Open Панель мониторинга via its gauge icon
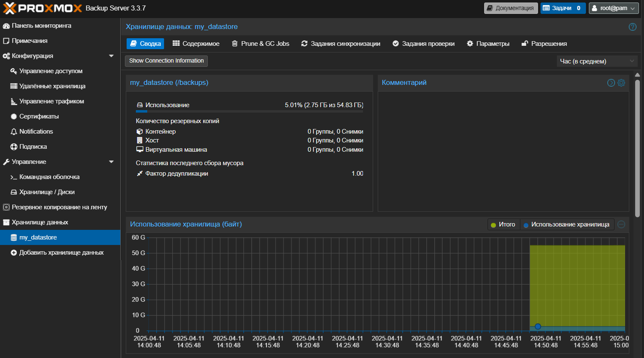 click(6, 26)
